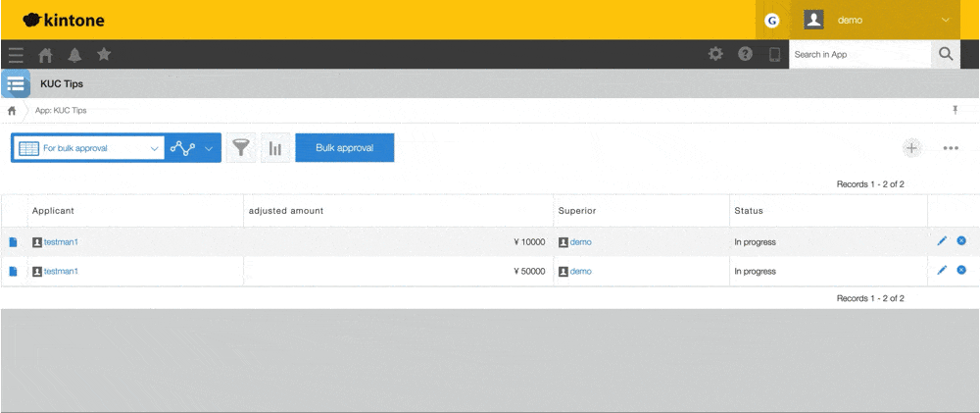This screenshot has height=413, width=980.
Task: Go to the portal home icon
Action: [x=45, y=55]
